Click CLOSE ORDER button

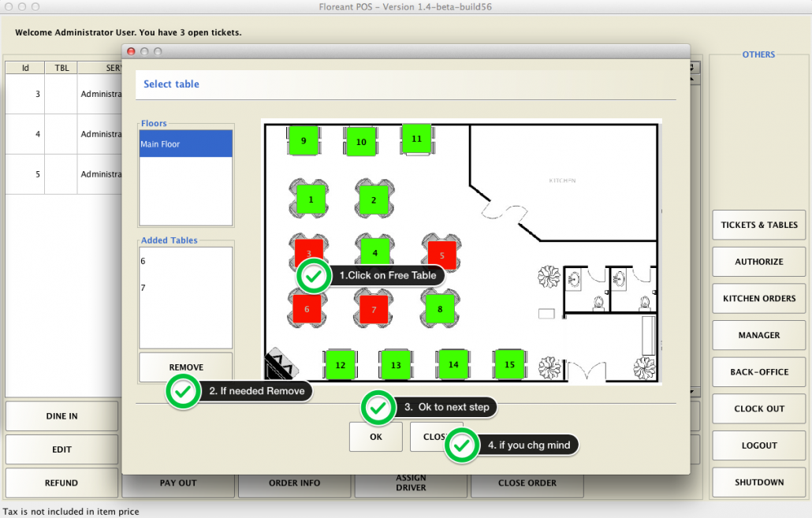[527, 483]
